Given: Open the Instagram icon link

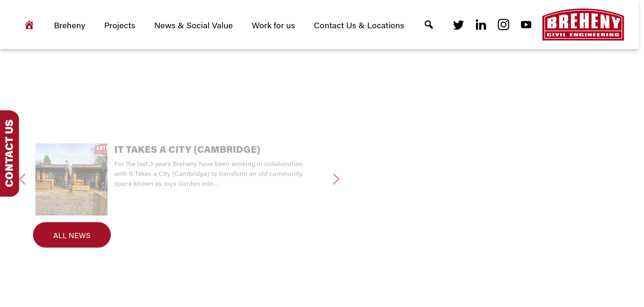Looking at the screenshot, I should [504, 25].
